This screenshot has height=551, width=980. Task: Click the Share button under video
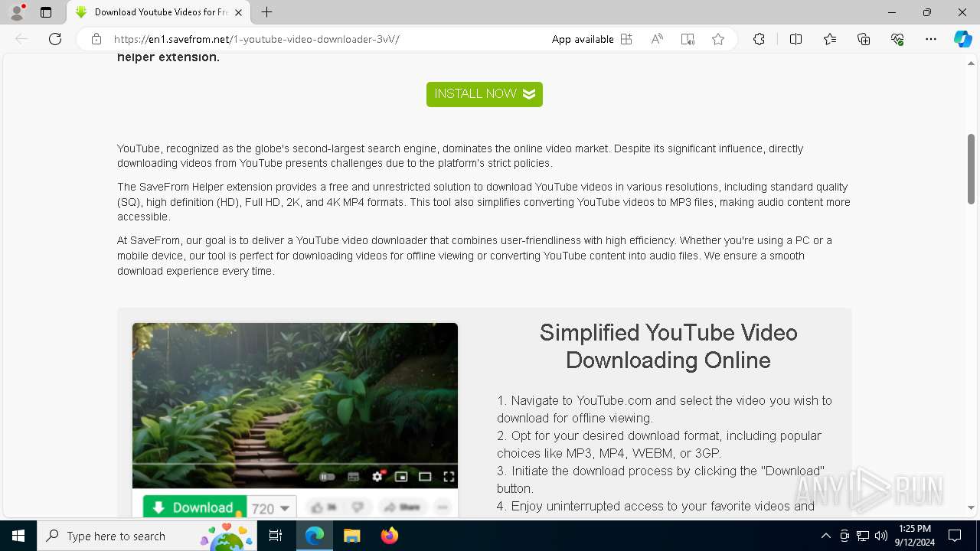tap(402, 507)
